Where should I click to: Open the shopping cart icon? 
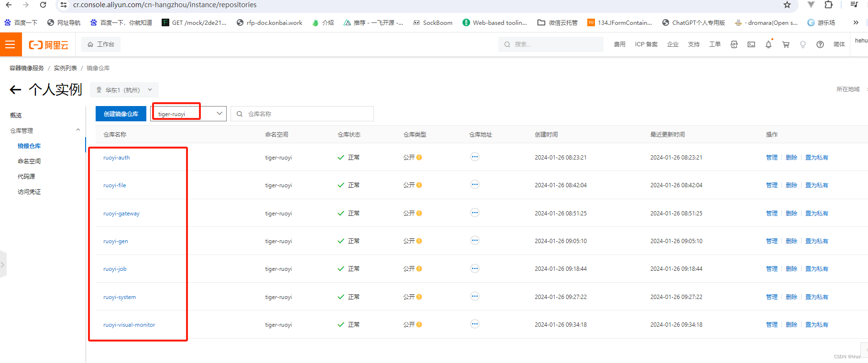point(786,44)
